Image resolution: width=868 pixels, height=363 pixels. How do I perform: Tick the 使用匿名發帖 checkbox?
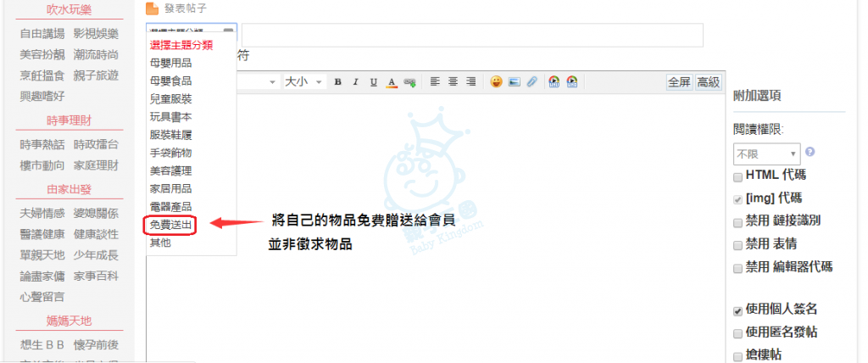pyautogui.click(x=737, y=332)
